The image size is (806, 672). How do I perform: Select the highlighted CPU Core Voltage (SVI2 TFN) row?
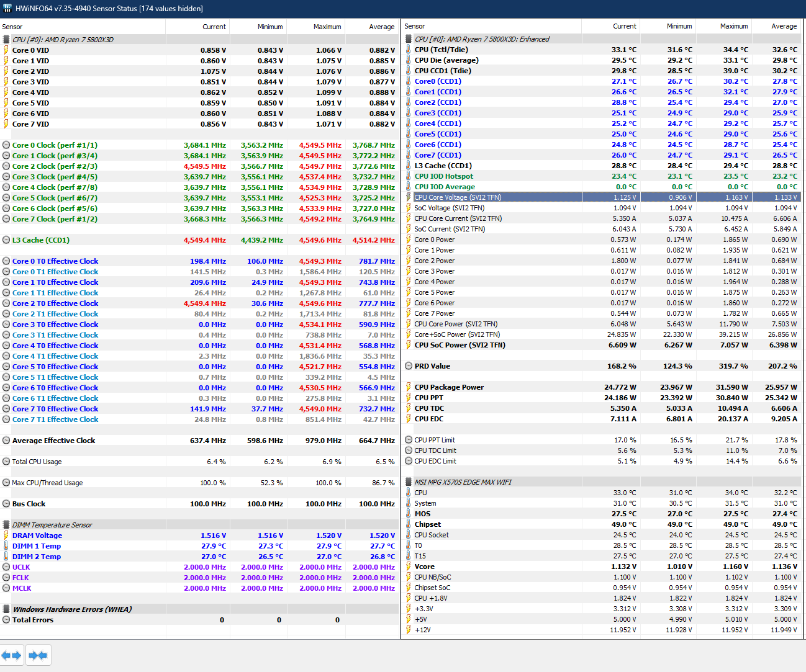click(602, 197)
